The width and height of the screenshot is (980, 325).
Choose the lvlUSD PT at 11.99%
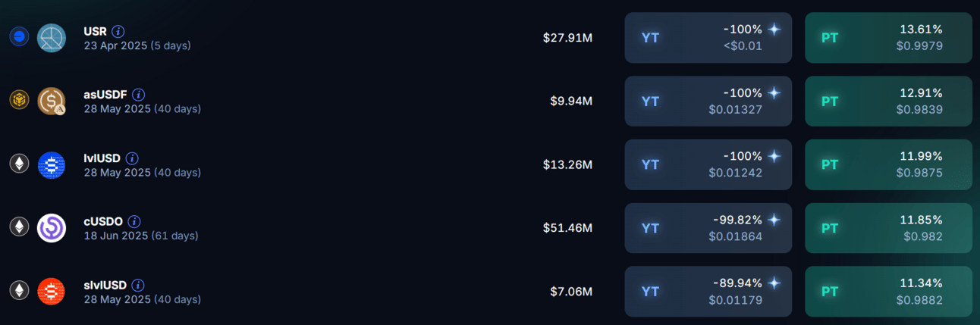point(887,164)
